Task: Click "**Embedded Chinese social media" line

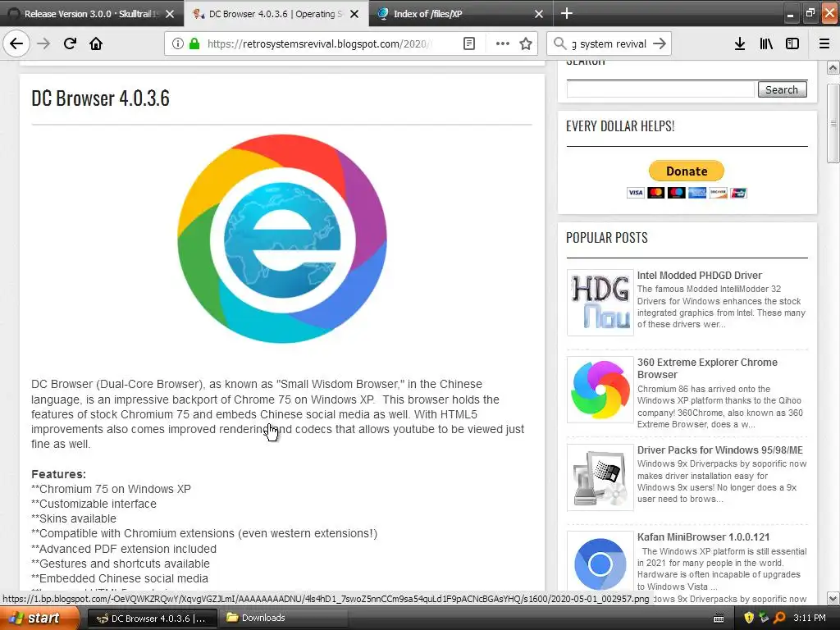Action: (x=120, y=578)
